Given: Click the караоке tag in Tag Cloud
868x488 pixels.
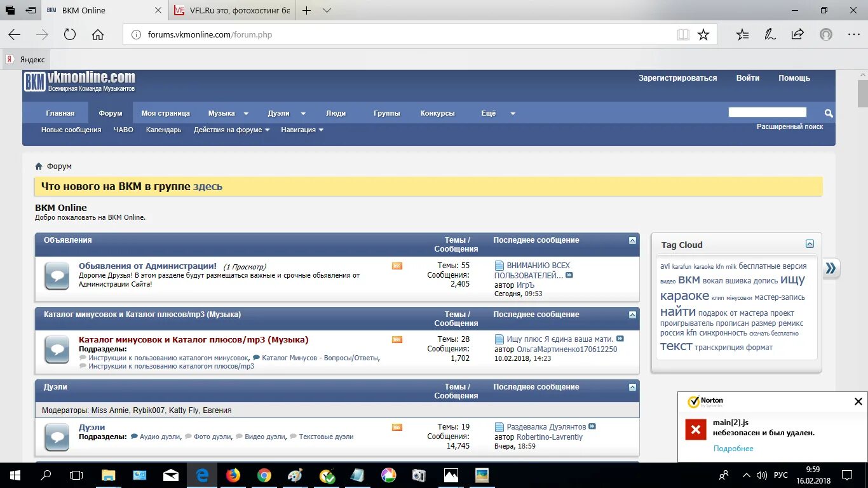Looking at the screenshot, I should coord(684,295).
